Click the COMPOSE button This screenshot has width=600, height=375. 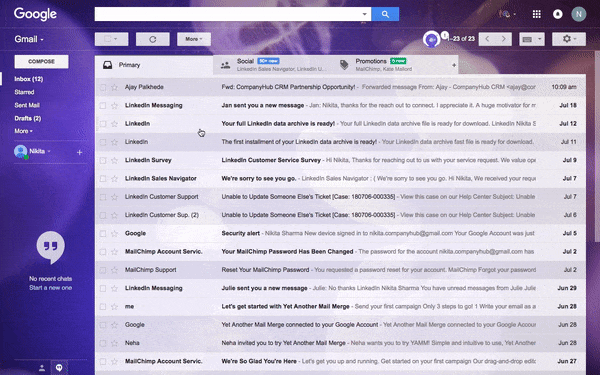[41, 62]
